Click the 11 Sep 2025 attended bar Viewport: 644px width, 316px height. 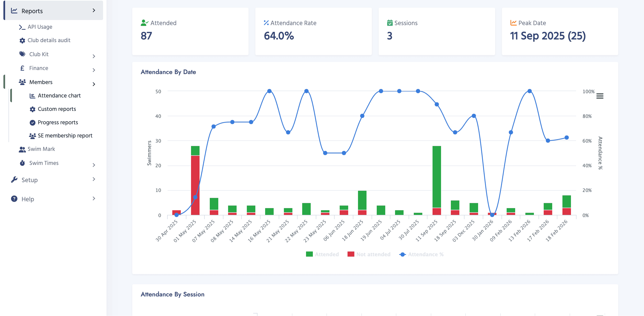coord(437,177)
